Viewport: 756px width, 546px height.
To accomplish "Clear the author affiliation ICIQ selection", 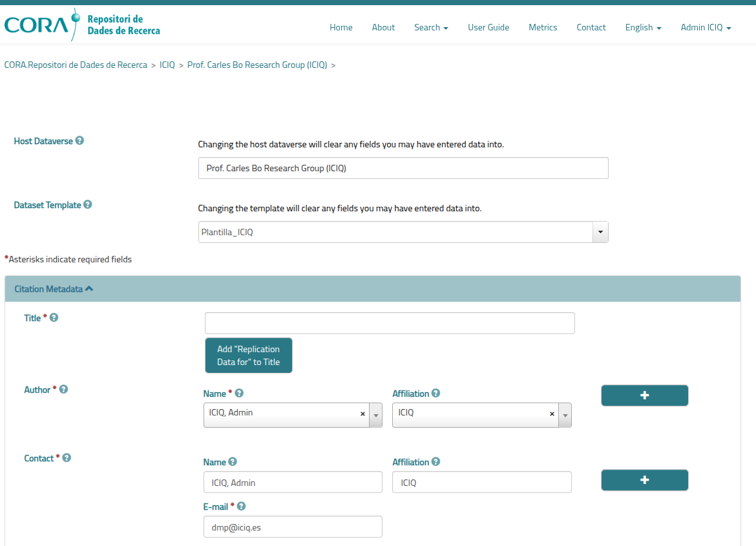I will pyautogui.click(x=552, y=414).
